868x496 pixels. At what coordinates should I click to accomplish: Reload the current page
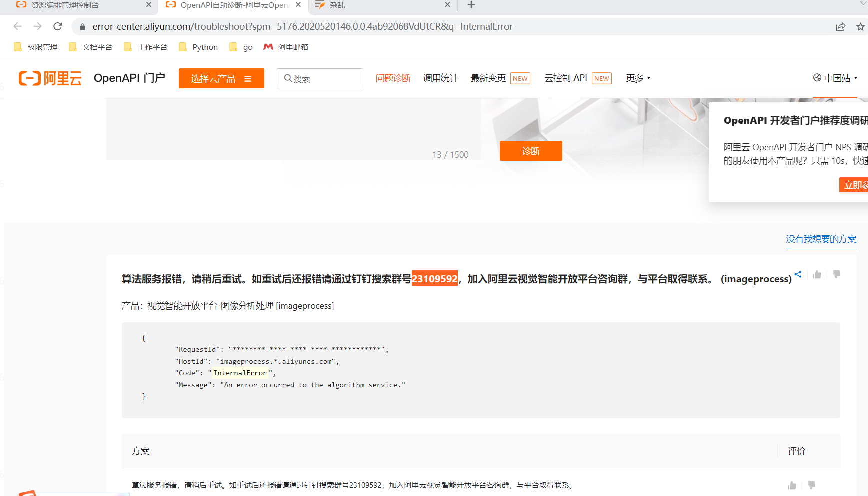[x=58, y=26]
